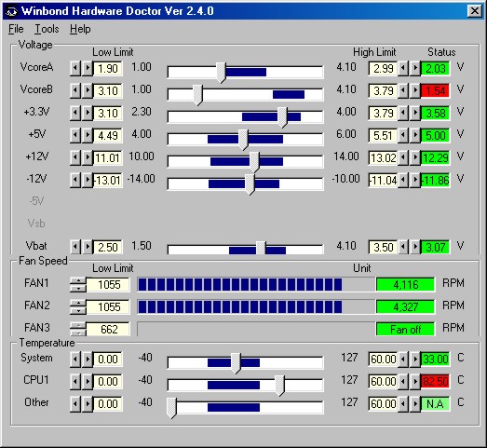Click the red CPU1 temperature status 82.50
Viewport: 487px width, 448px height.
436,382
